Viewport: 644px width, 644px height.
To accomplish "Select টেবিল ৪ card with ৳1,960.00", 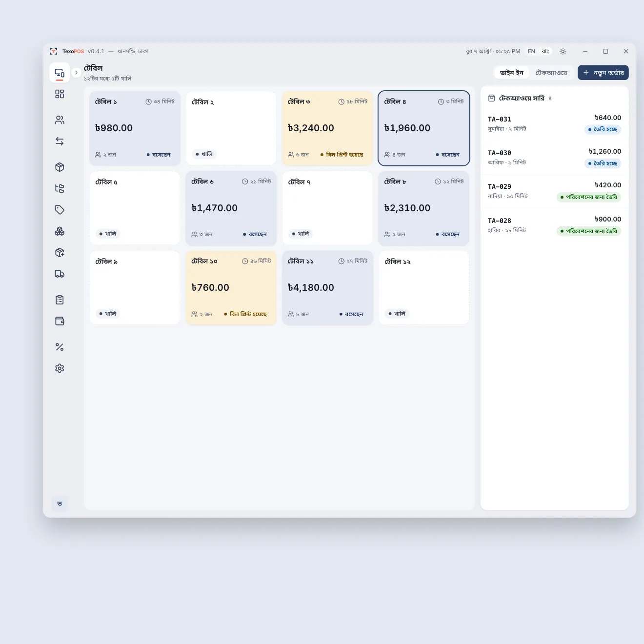I will tap(424, 128).
